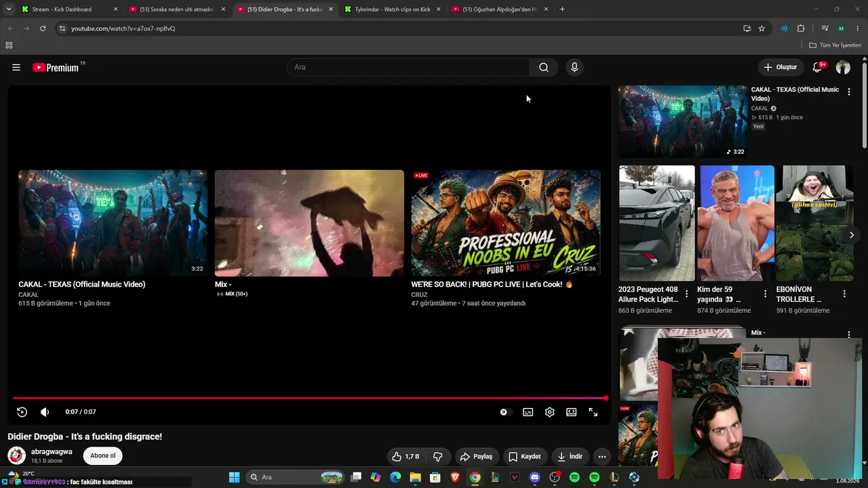Switch to Stream - Kick Dashboard tab
This screenshot has height=488, width=868.
point(68,9)
